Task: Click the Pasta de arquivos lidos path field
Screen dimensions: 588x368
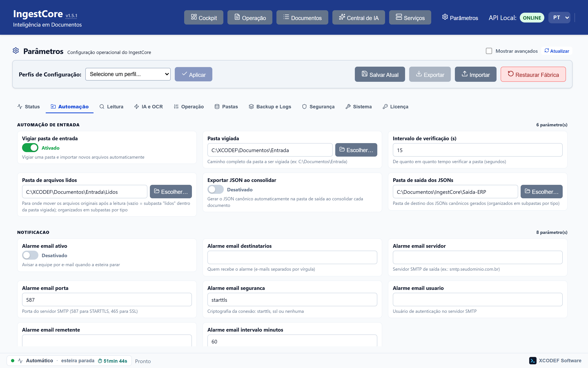Action: (85, 192)
